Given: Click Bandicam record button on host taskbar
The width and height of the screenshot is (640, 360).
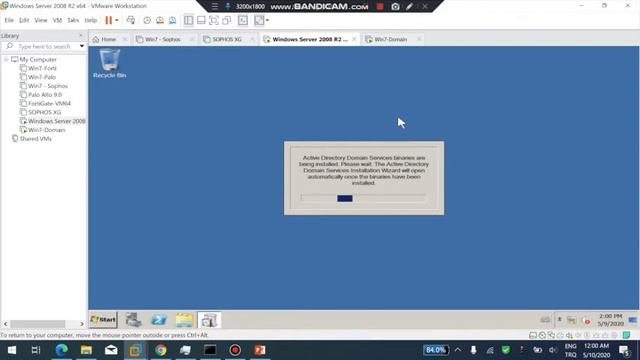Looking at the screenshot, I should coord(235,350).
